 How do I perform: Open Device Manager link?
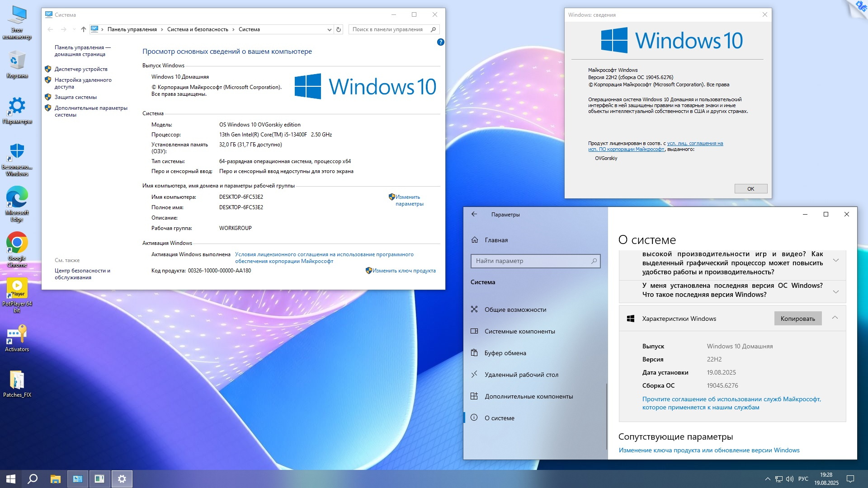pos(81,69)
